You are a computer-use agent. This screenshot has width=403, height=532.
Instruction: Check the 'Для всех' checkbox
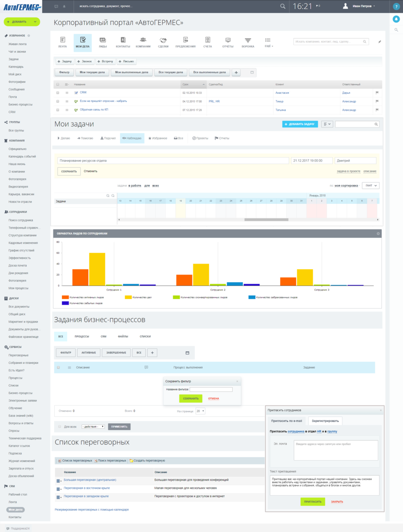tap(59, 427)
